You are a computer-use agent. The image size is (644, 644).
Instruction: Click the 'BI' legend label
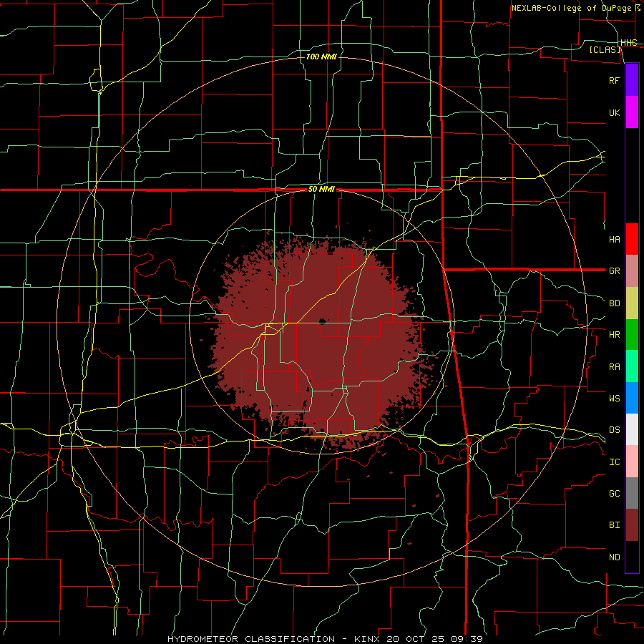click(x=614, y=525)
